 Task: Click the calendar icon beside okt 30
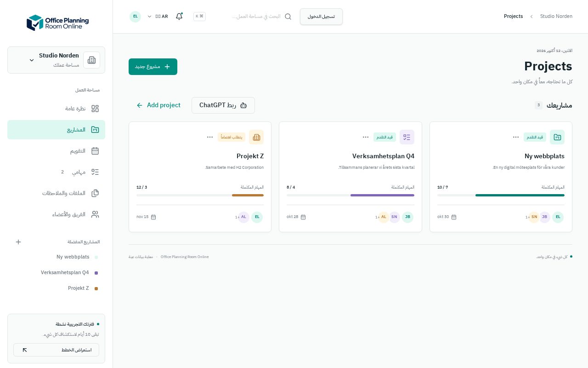click(454, 217)
